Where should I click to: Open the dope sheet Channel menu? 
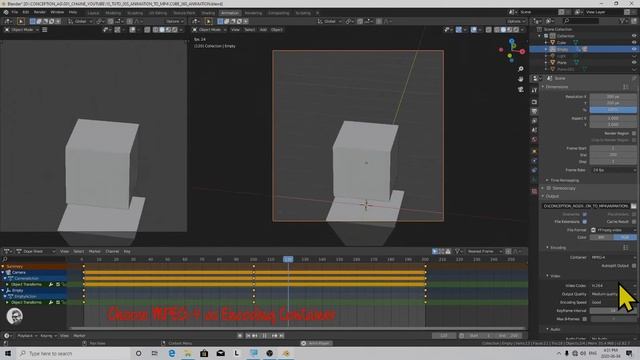pos(112,251)
